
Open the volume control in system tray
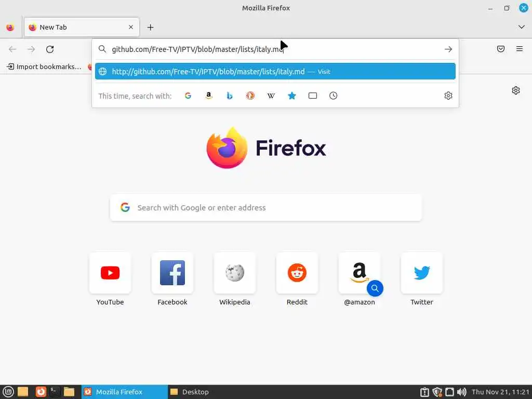pos(461,392)
